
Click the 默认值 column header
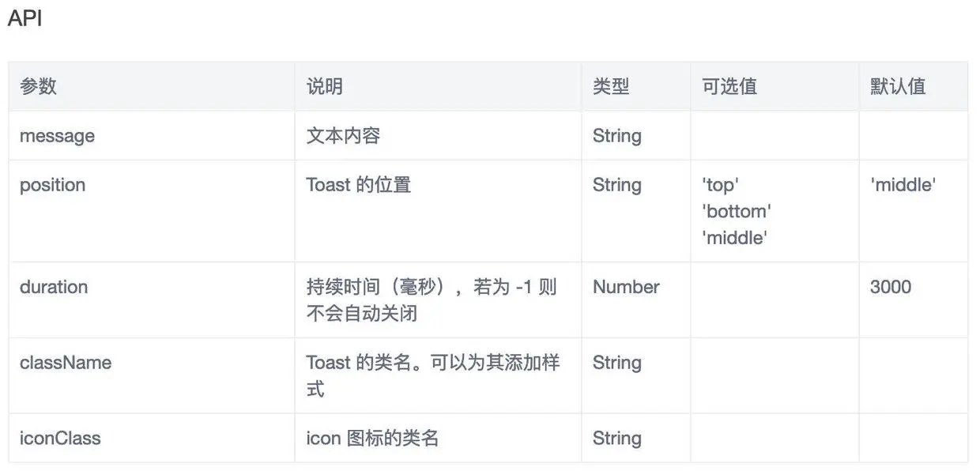pos(897,86)
